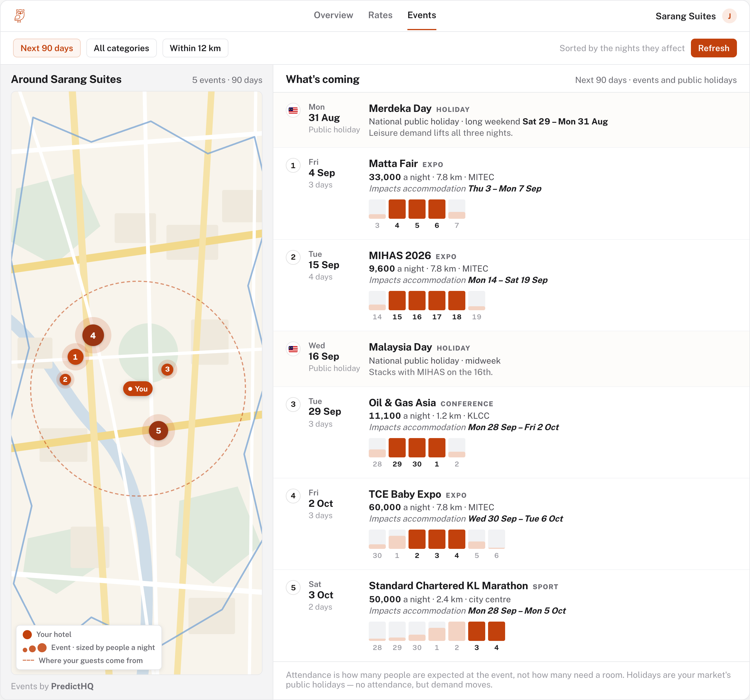Select map marker 1 for Matta Fair
The height and width of the screenshot is (700, 750).
click(75, 357)
